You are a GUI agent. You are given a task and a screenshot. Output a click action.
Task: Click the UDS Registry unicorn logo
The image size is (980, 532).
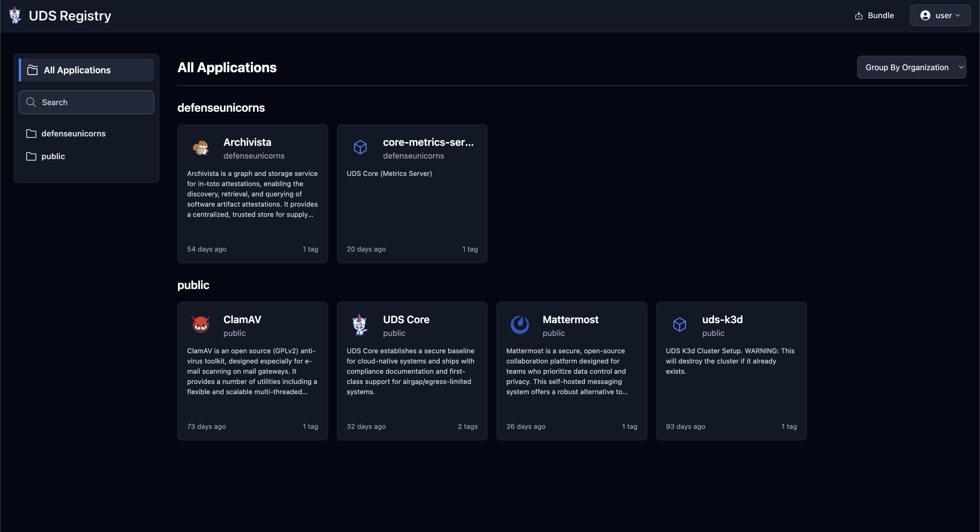(15, 15)
